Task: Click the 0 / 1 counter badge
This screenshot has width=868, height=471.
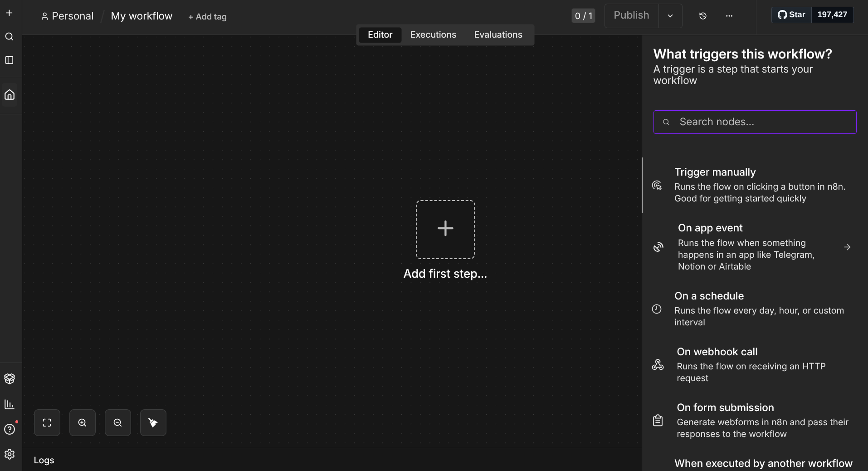Action: (583, 16)
